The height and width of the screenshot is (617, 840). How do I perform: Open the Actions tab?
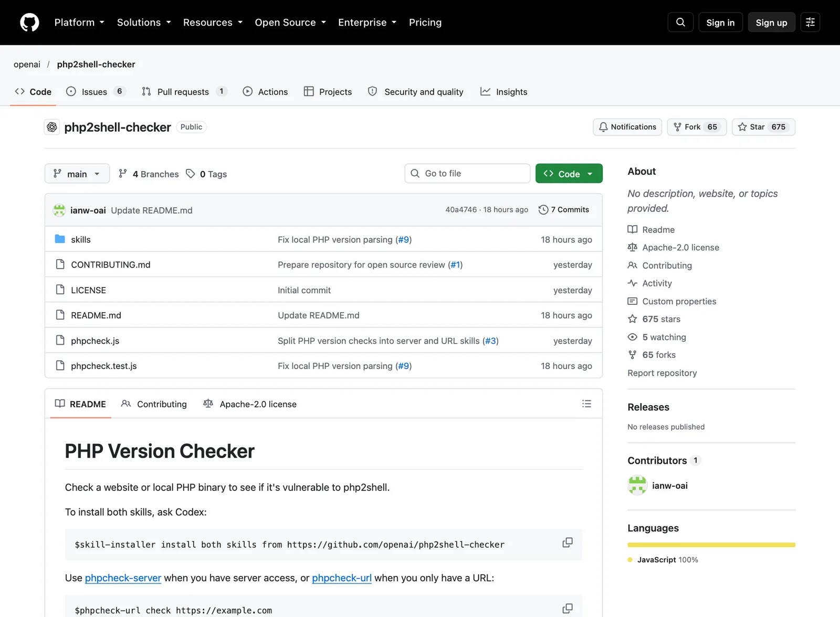(265, 92)
